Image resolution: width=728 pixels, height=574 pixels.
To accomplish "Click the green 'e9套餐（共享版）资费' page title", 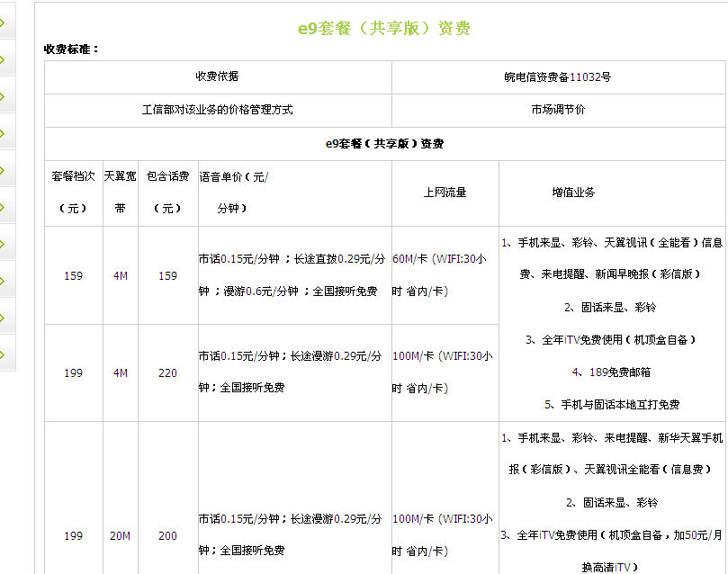I will [x=384, y=29].
